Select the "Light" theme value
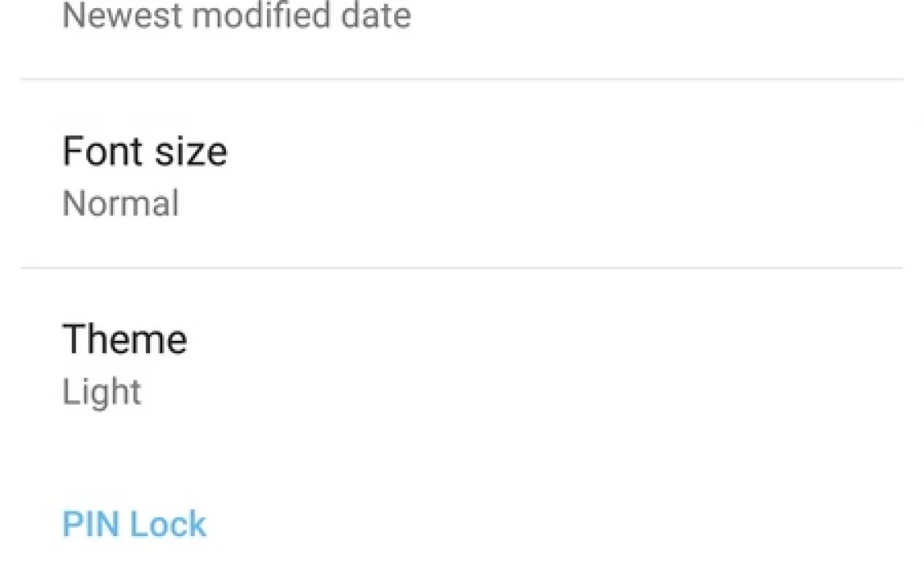The height and width of the screenshot is (577, 924). tap(102, 392)
